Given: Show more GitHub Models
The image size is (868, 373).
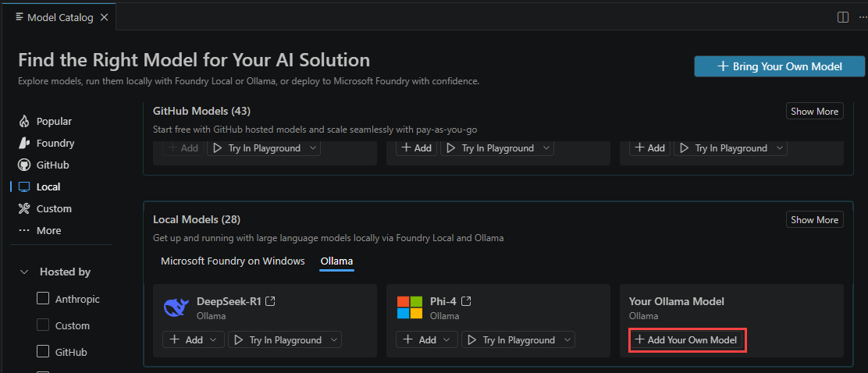Looking at the screenshot, I should [814, 112].
